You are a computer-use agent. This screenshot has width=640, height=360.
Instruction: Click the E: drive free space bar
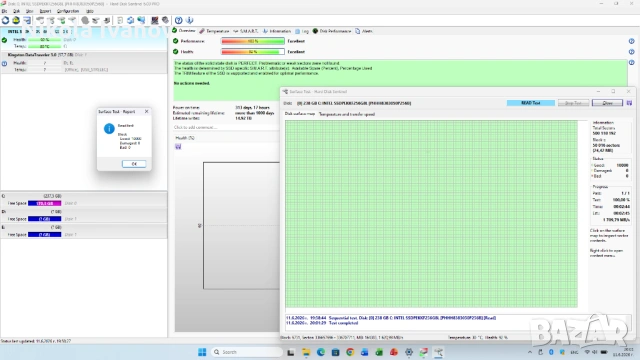[x=44, y=235]
